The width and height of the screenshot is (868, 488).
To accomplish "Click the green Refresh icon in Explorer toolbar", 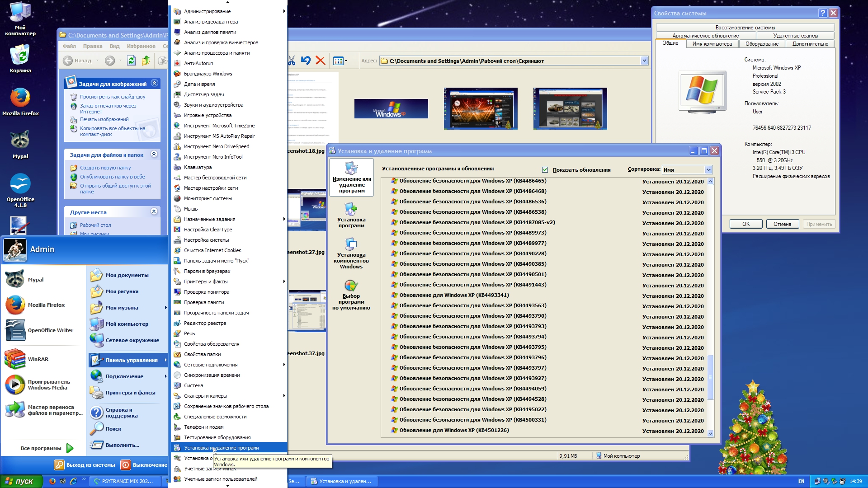I will click(x=131, y=61).
